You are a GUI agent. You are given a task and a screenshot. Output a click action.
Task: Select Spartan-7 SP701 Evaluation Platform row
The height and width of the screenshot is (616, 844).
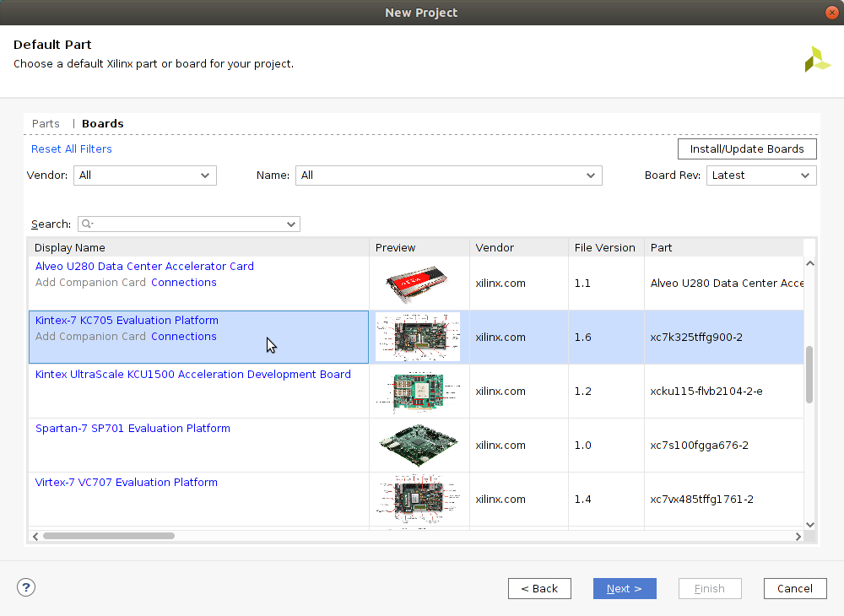point(133,429)
